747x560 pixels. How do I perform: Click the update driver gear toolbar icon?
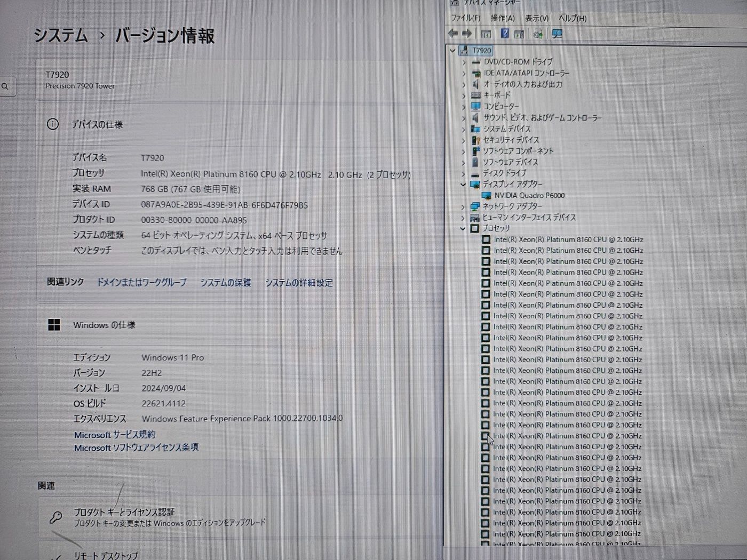[x=538, y=34]
